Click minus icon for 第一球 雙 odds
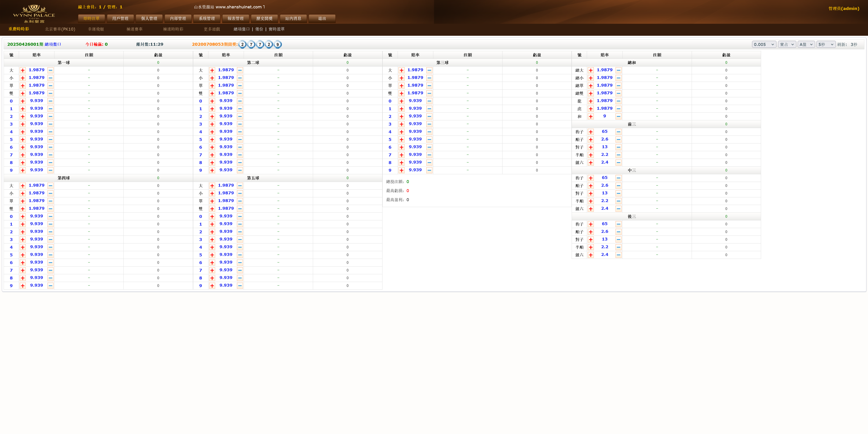 tap(51, 93)
